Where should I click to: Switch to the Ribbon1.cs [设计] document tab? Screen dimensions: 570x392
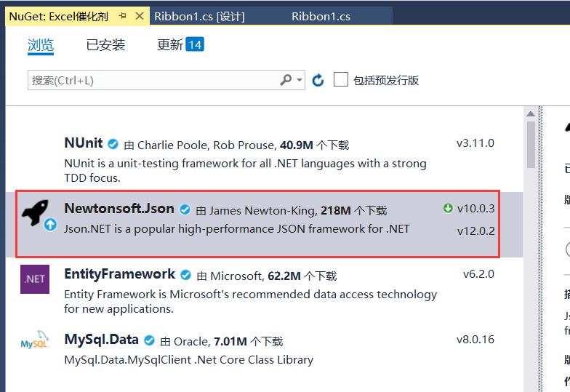tap(199, 16)
